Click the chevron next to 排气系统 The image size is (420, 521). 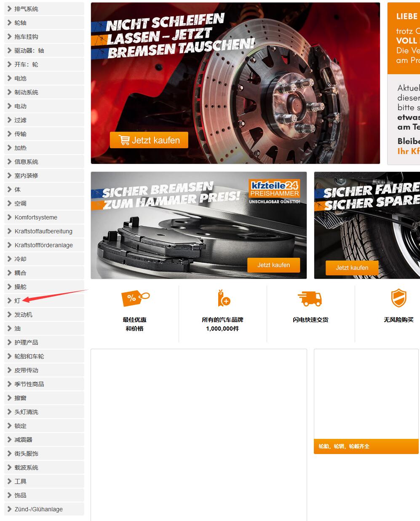[x=9, y=8]
